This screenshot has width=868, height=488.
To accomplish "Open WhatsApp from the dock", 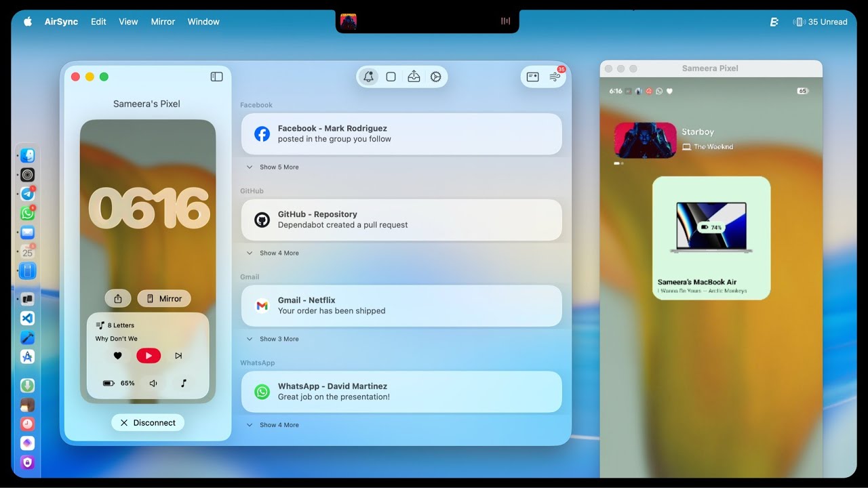I will (27, 213).
